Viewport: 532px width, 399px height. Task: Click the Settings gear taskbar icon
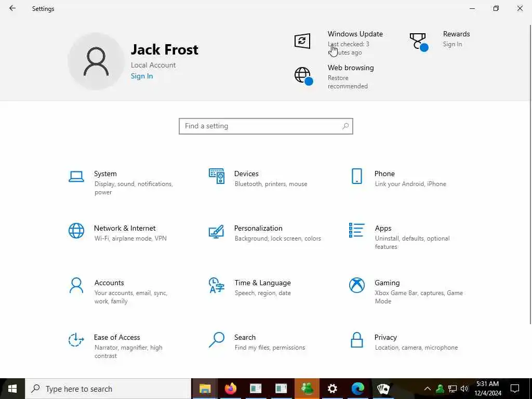pos(332,389)
